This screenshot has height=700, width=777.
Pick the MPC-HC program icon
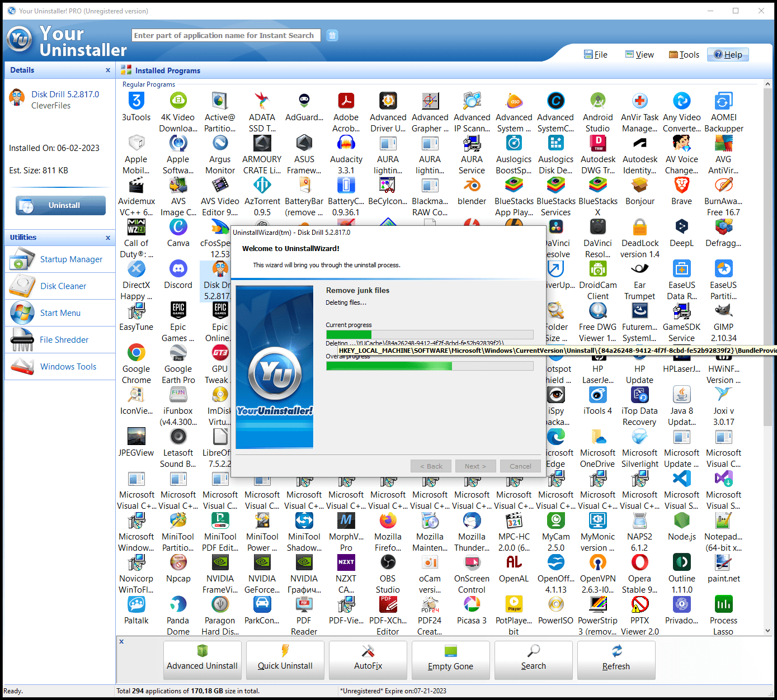coord(514,520)
